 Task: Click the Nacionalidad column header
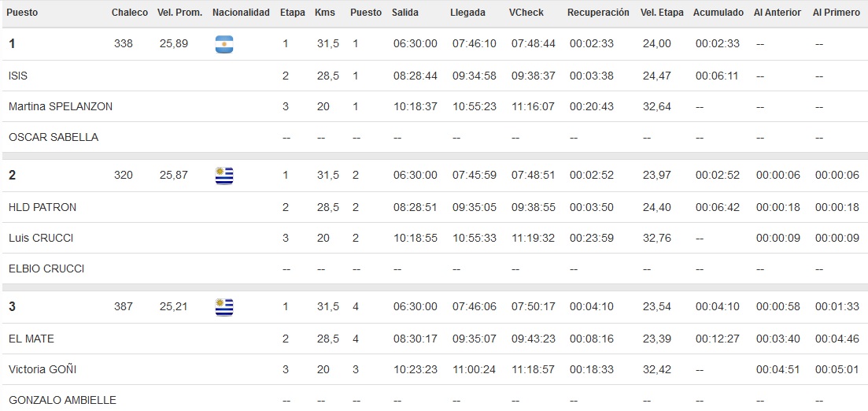click(x=241, y=12)
